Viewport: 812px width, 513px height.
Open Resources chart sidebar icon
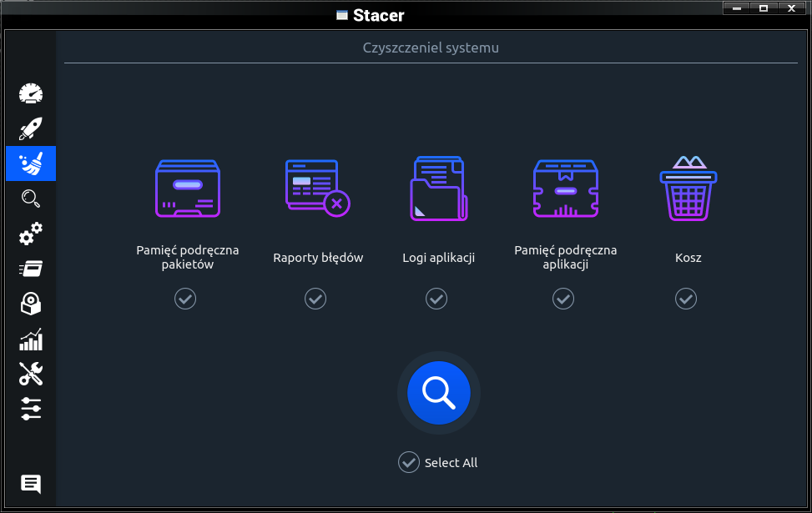pyautogui.click(x=31, y=339)
